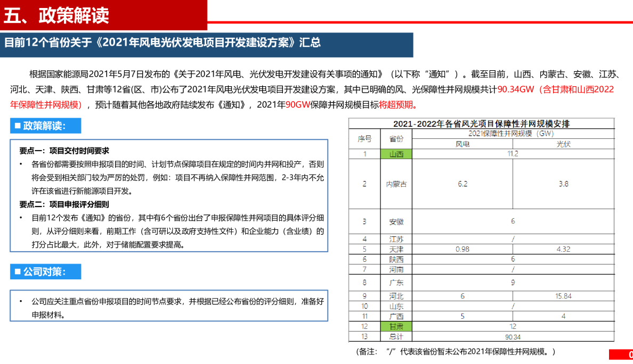Click the white square bullet before 公司对策
Viewport: 633px width, 364px height.
tap(18, 272)
